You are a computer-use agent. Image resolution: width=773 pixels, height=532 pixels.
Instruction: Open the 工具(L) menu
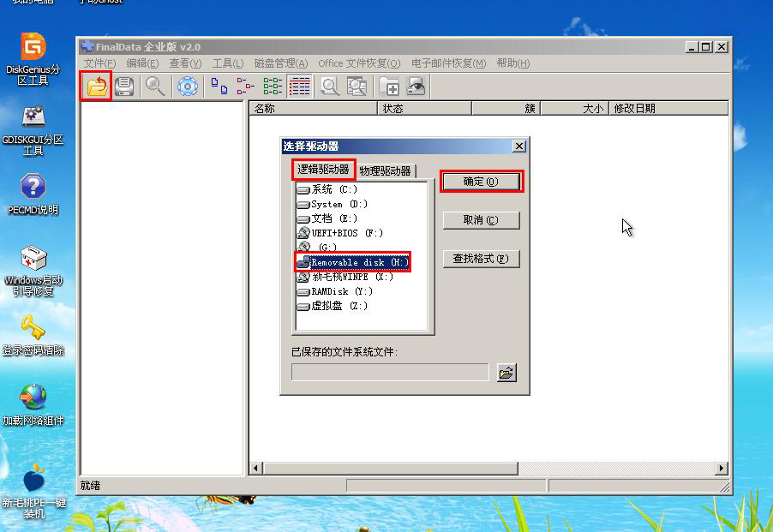pyautogui.click(x=228, y=63)
